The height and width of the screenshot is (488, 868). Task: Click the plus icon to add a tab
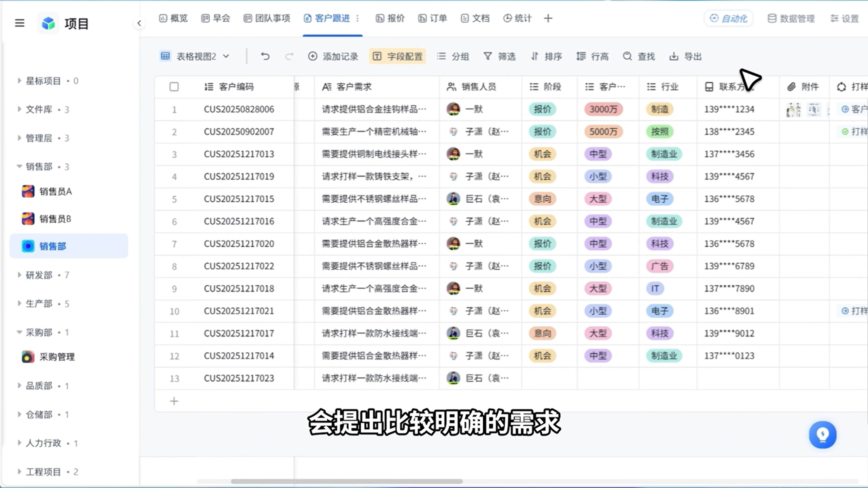coord(548,18)
